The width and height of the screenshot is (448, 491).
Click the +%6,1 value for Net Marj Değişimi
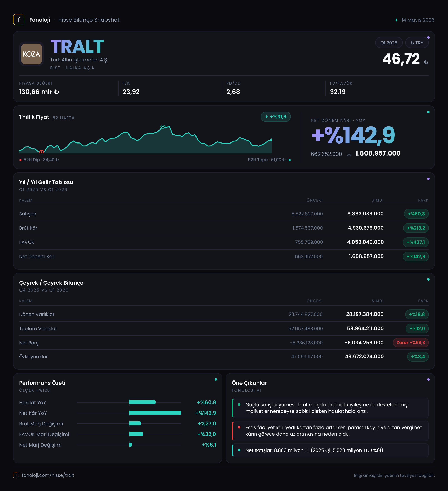click(209, 445)
